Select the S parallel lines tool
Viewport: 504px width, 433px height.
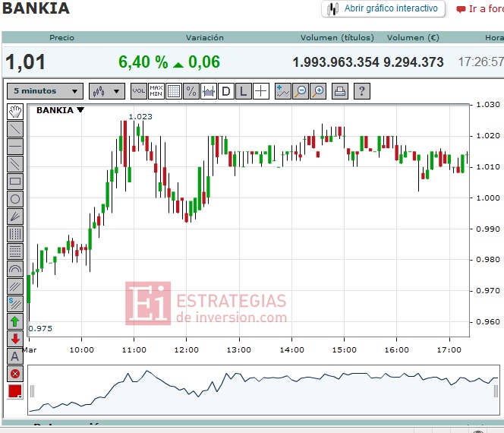pos(15,304)
